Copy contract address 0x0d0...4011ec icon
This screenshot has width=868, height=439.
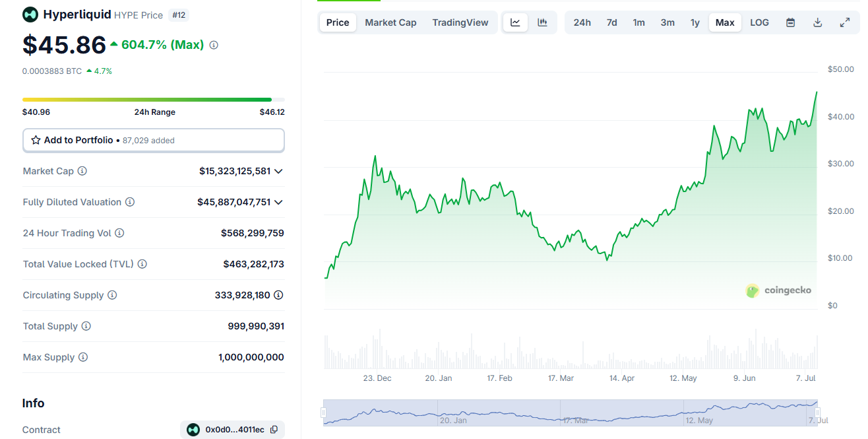pyautogui.click(x=274, y=430)
